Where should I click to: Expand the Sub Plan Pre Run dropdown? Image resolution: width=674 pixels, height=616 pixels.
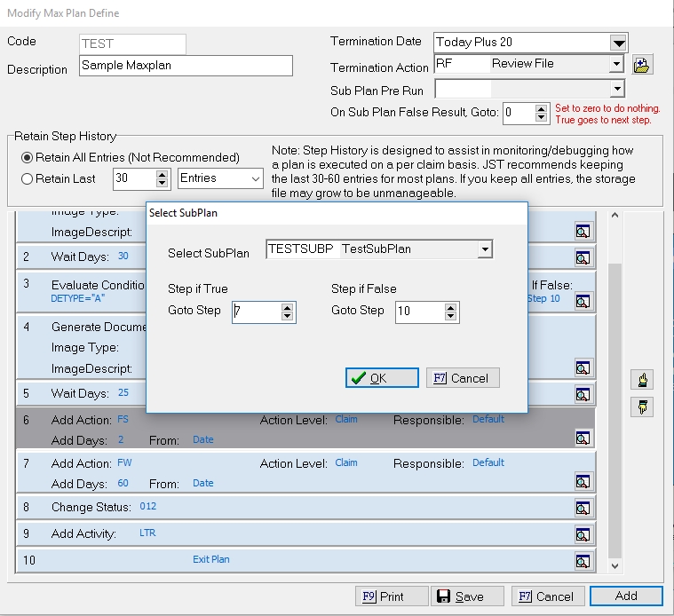coord(617,89)
